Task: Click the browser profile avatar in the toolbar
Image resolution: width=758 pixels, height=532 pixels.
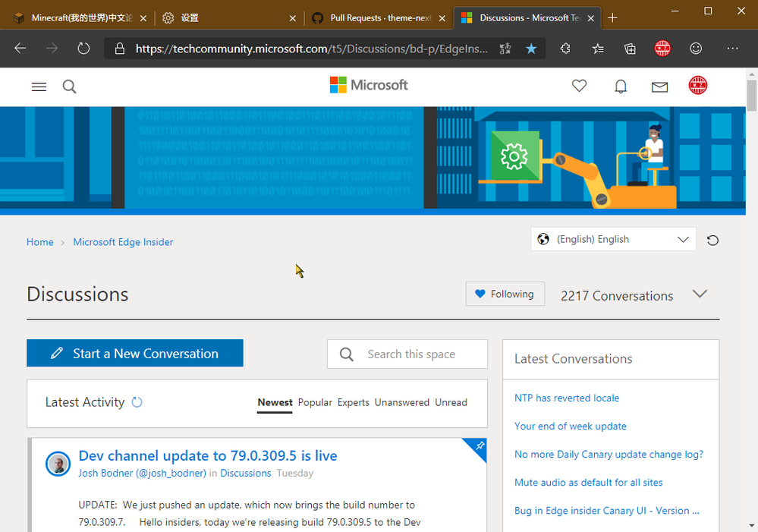Action: pyautogui.click(x=662, y=49)
